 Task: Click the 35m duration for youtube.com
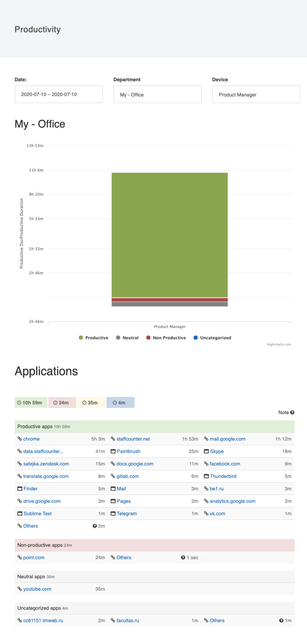pos(100,589)
